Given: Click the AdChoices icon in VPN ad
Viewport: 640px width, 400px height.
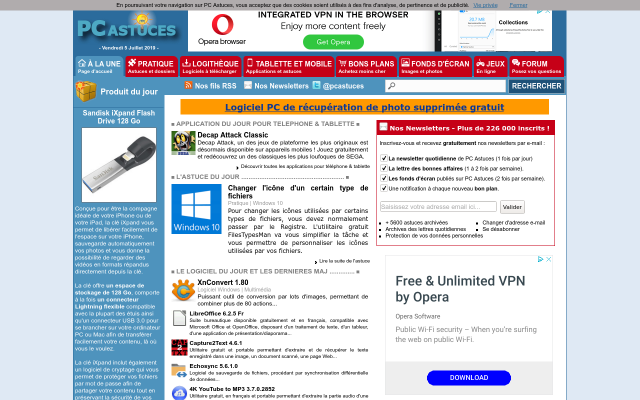Looking at the screenshot, I should [540, 259].
